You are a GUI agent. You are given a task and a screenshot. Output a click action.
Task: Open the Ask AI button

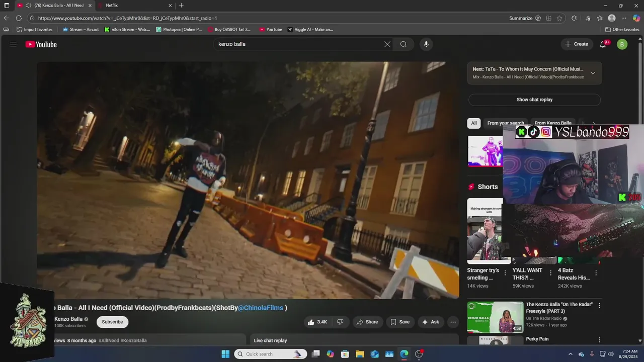point(431,322)
